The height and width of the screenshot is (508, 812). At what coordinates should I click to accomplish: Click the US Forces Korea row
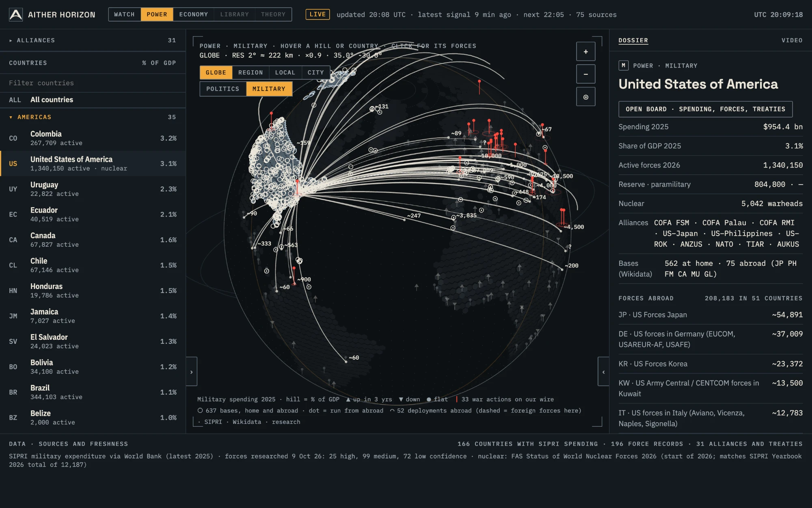(x=710, y=364)
